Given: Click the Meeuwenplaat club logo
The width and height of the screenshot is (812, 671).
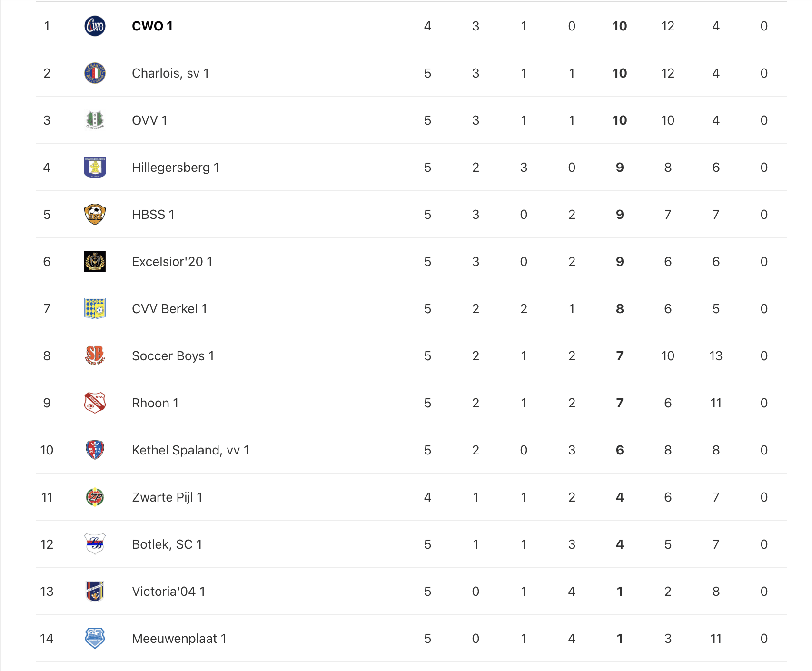Looking at the screenshot, I should pos(95,639).
